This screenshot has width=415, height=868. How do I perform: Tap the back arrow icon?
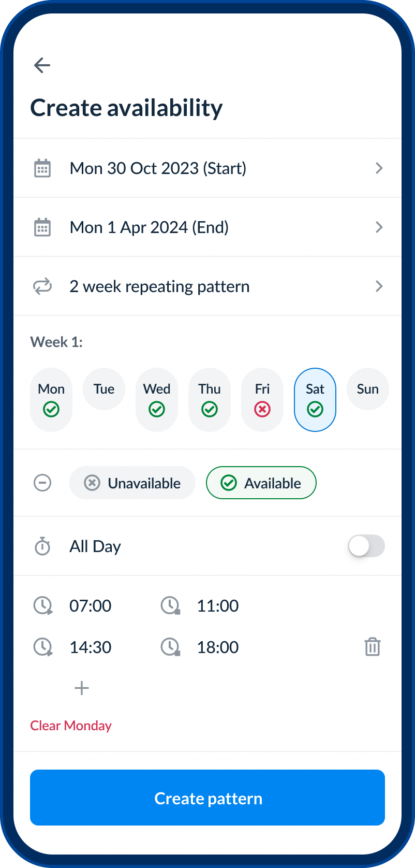pos(42,65)
